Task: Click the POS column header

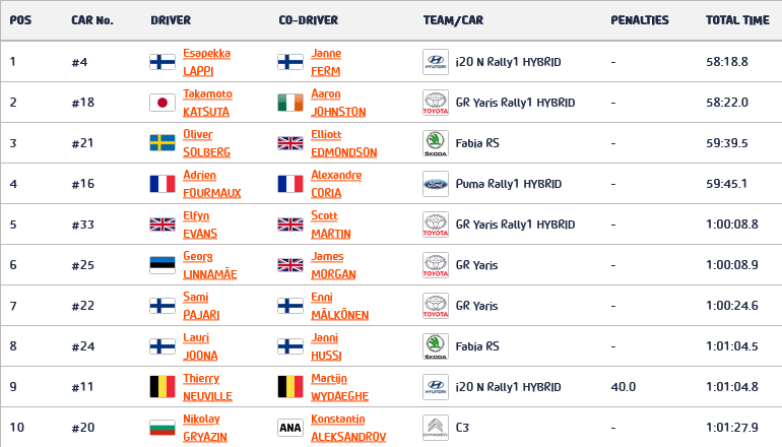Action: pyautogui.click(x=20, y=20)
